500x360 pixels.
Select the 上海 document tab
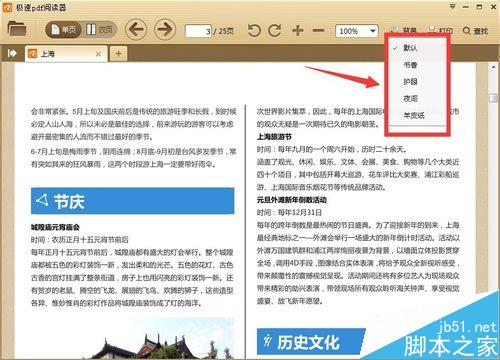66,54
